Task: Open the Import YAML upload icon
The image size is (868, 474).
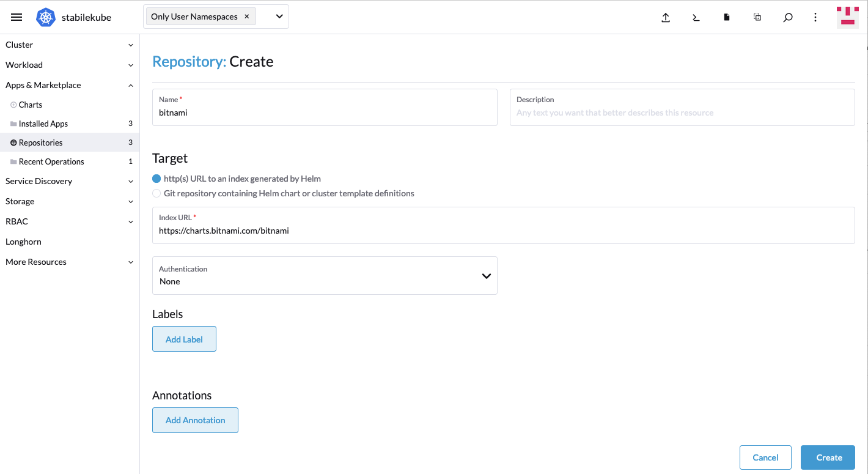Action: click(666, 17)
